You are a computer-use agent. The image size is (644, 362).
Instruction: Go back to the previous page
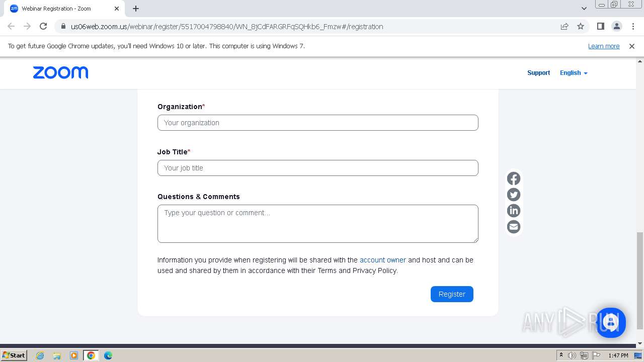tap(11, 26)
